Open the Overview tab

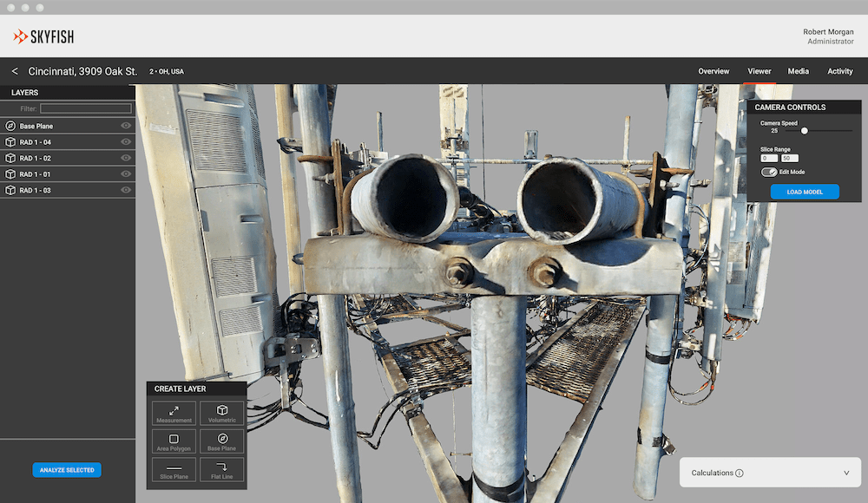tap(713, 71)
